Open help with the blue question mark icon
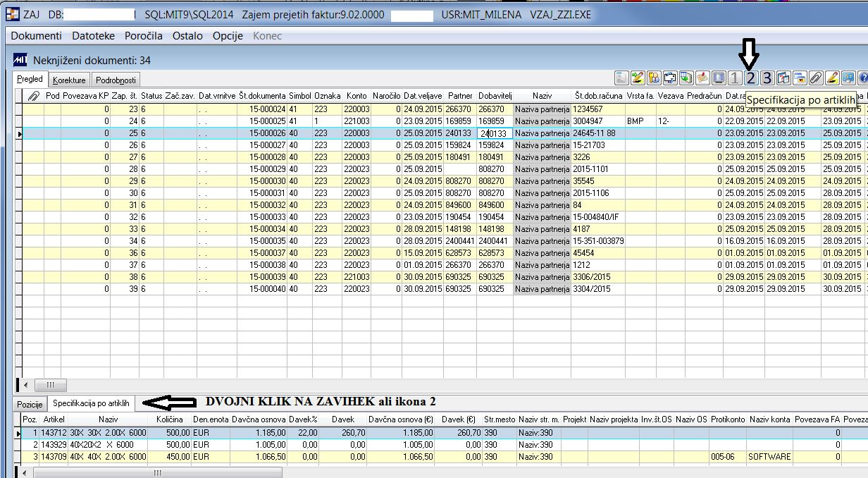This screenshot has height=478, width=868. (x=863, y=78)
